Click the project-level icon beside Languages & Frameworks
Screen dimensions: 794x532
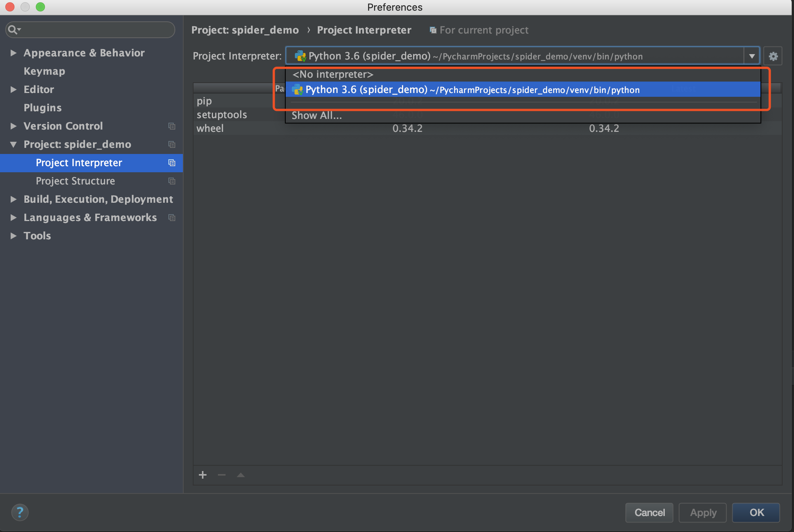(172, 218)
